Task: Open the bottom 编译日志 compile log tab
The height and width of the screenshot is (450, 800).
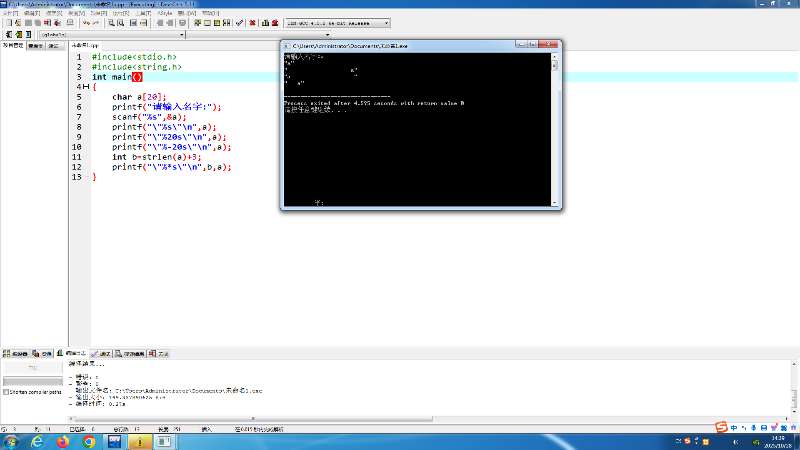Action: pos(72,353)
